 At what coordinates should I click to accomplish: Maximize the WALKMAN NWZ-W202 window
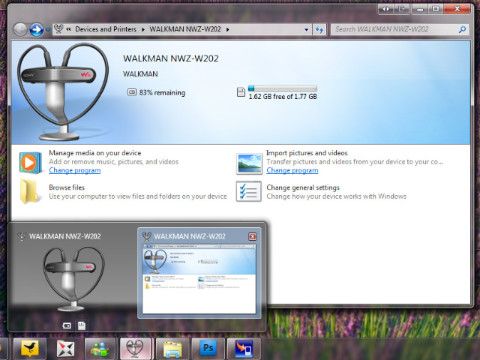pos(436,9)
